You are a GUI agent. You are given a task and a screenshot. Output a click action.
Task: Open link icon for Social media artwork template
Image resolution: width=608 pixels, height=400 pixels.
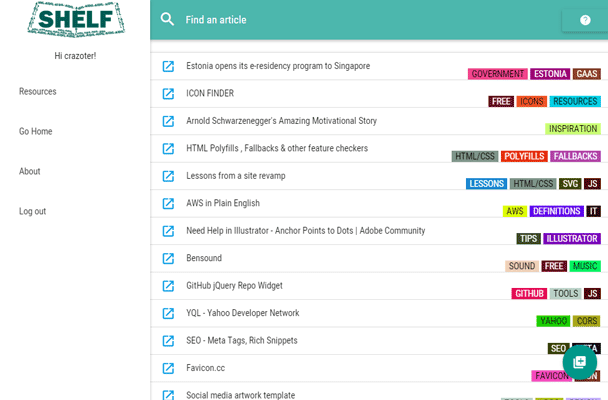(168, 395)
